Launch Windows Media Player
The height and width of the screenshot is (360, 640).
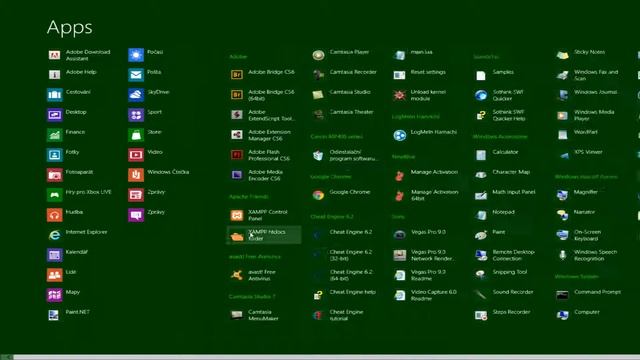tap(586, 115)
